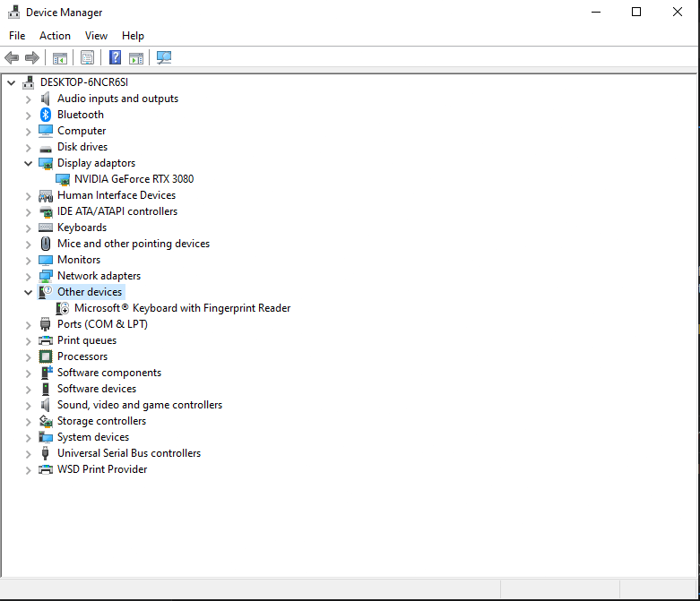Open the View menu
The width and height of the screenshot is (700, 601).
click(97, 36)
